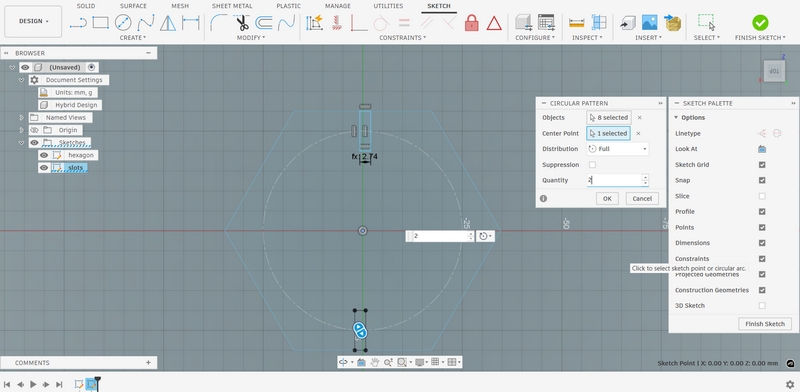This screenshot has height=392, width=800.
Task: Toggle the Snap checkbox
Action: (x=762, y=180)
